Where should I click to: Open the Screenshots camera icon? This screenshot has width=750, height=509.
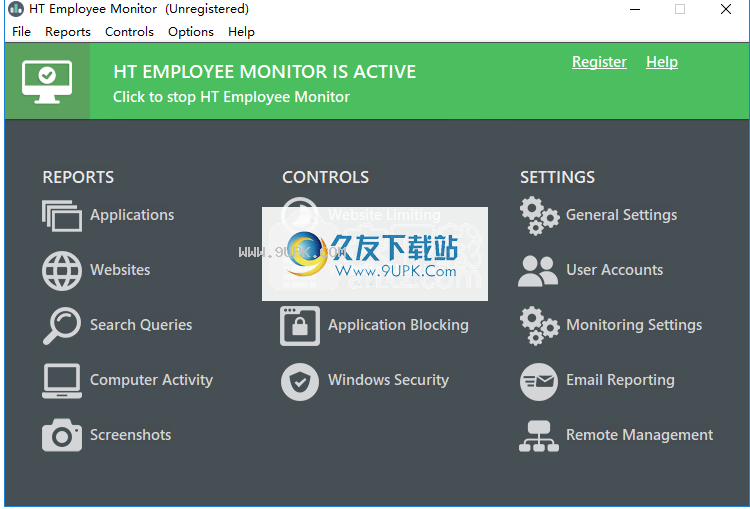62,435
